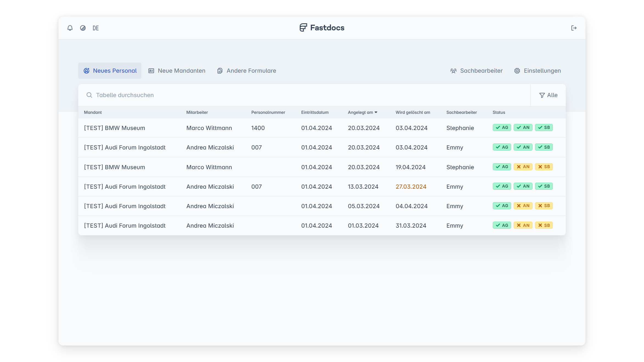Select the Neues Personal tab
Screen dimensions: 644x362
click(110, 71)
